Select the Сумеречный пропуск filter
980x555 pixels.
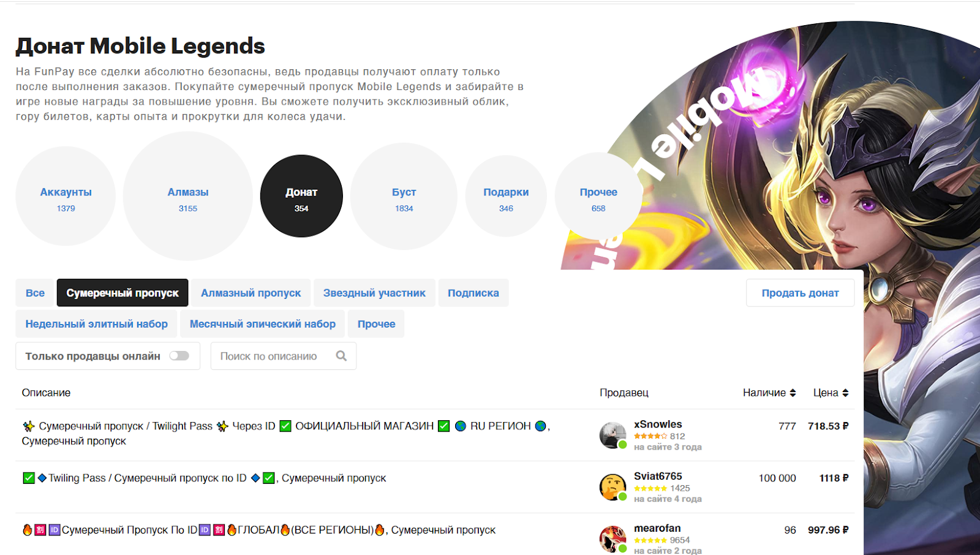[123, 293]
